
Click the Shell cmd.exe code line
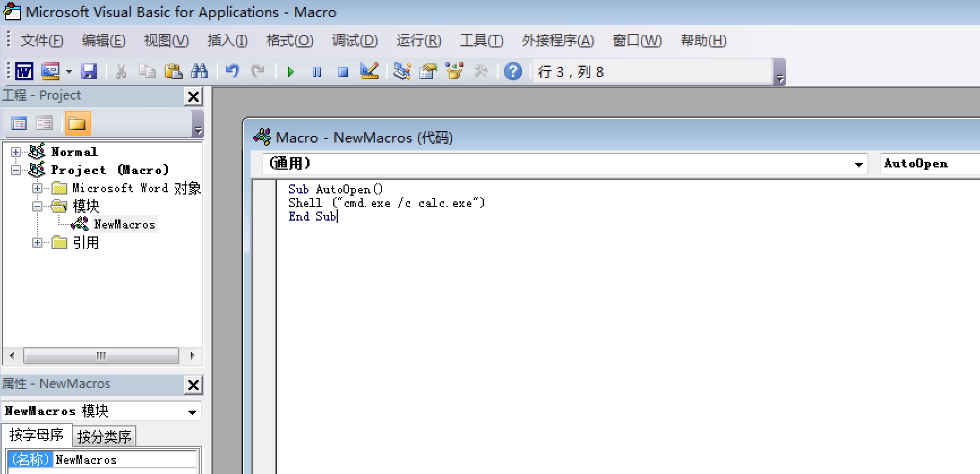click(386, 203)
